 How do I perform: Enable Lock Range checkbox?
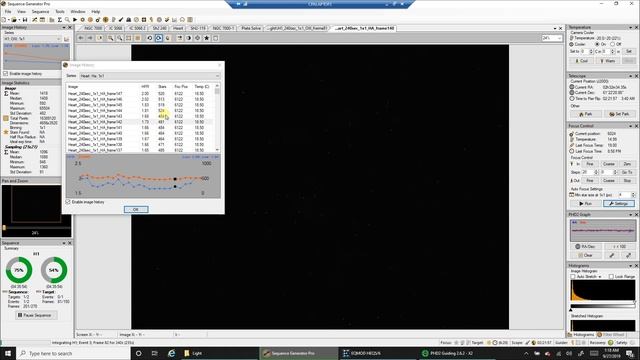tap(611, 277)
